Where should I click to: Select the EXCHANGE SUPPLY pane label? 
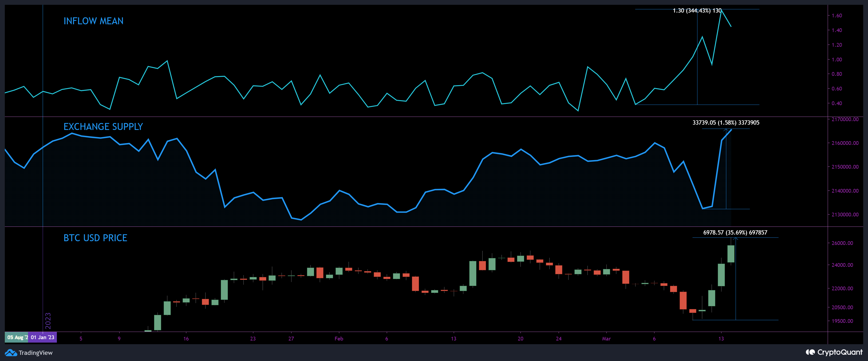(103, 127)
